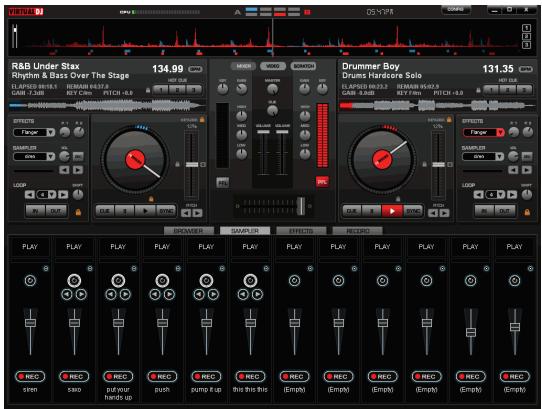Expand right deck Flanger effect dropdown
Viewport: 542px width, 409px height.
(x=500, y=132)
